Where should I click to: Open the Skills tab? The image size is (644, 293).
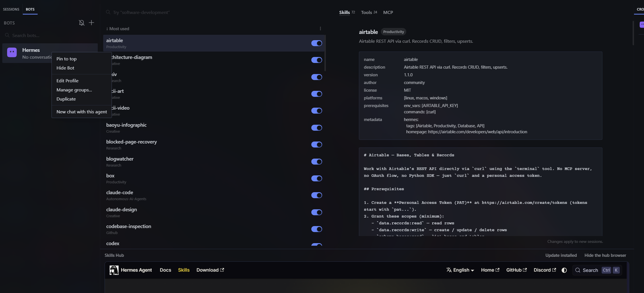pos(347,12)
